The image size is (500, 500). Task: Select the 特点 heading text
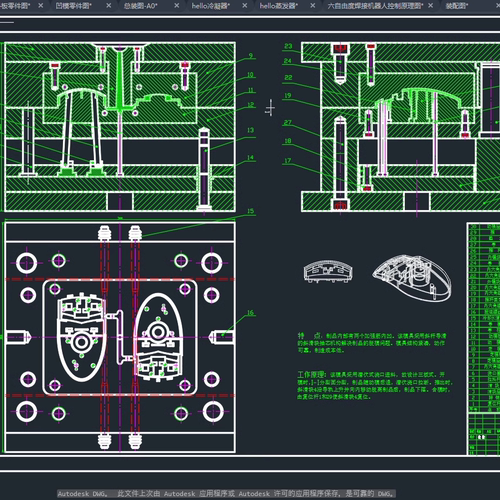(x=309, y=336)
